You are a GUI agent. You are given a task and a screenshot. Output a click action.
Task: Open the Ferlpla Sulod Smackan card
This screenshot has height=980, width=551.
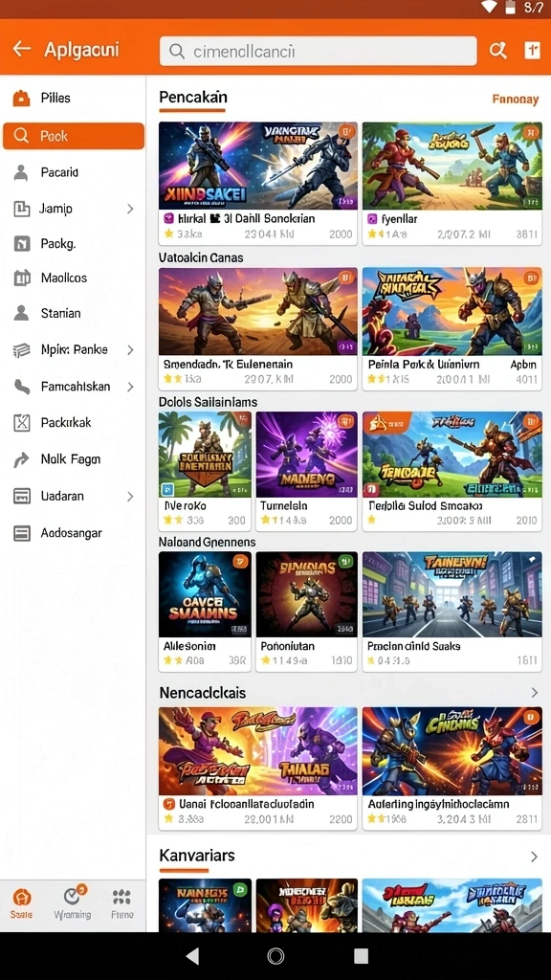tap(452, 471)
